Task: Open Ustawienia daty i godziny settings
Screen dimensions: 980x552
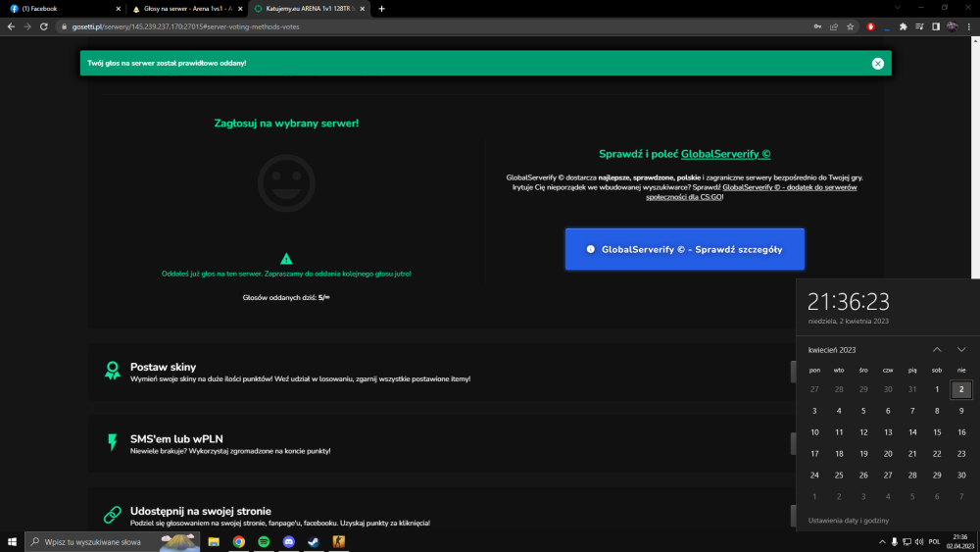Action: tap(848, 520)
